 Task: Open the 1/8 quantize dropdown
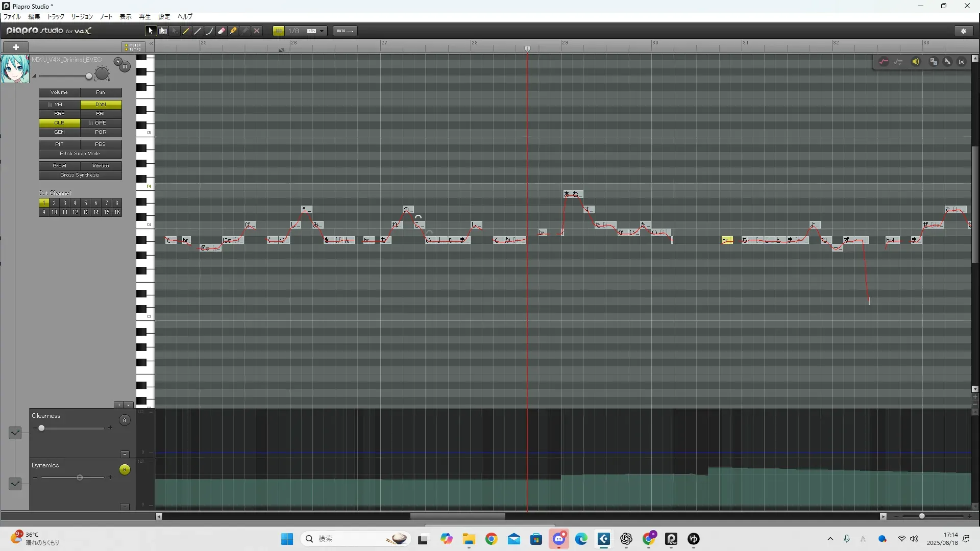(322, 31)
